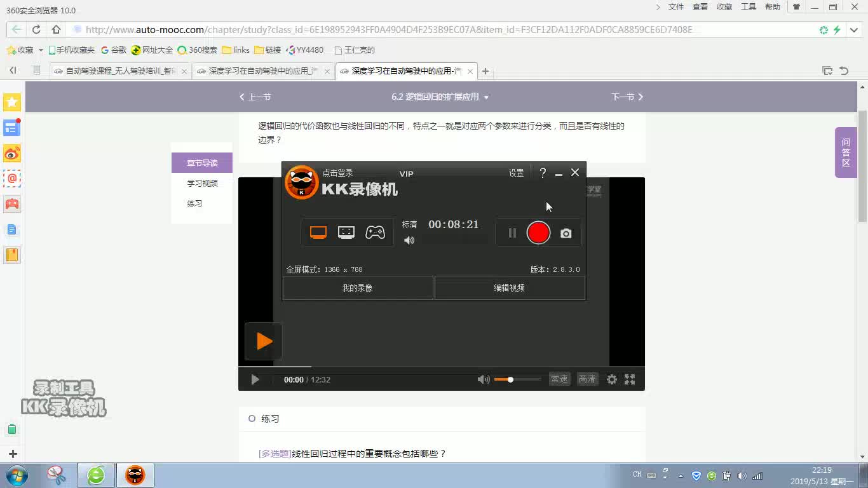
Task: Select 练习 in side menu
Action: [x=194, y=203]
